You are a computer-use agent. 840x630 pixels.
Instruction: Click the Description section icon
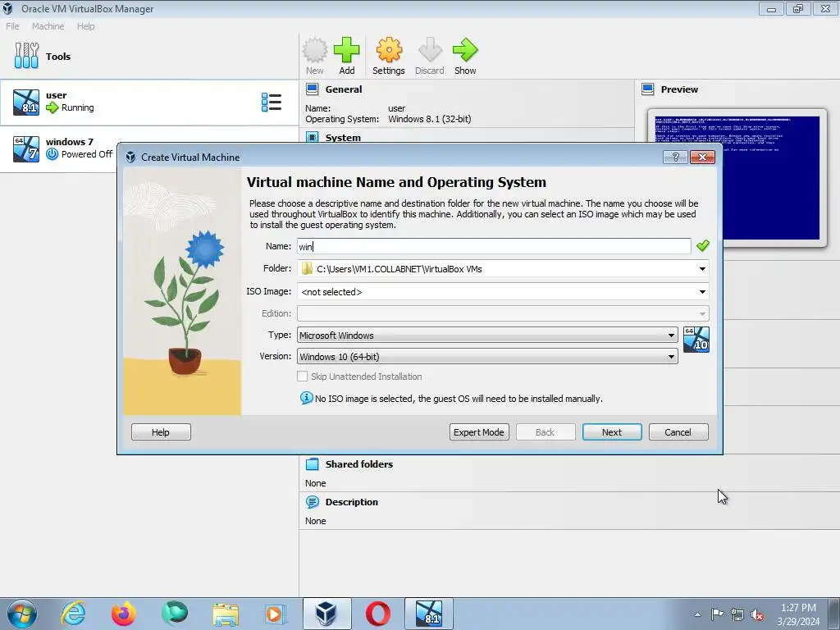(x=313, y=502)
